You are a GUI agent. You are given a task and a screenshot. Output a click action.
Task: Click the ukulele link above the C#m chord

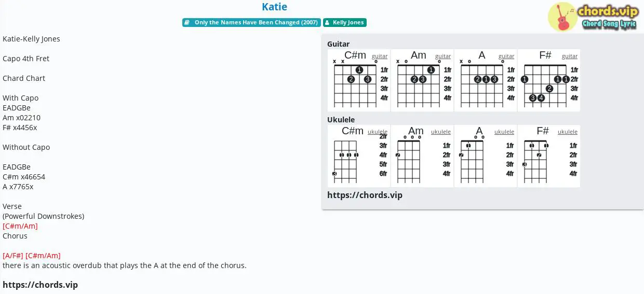[378, 132]
